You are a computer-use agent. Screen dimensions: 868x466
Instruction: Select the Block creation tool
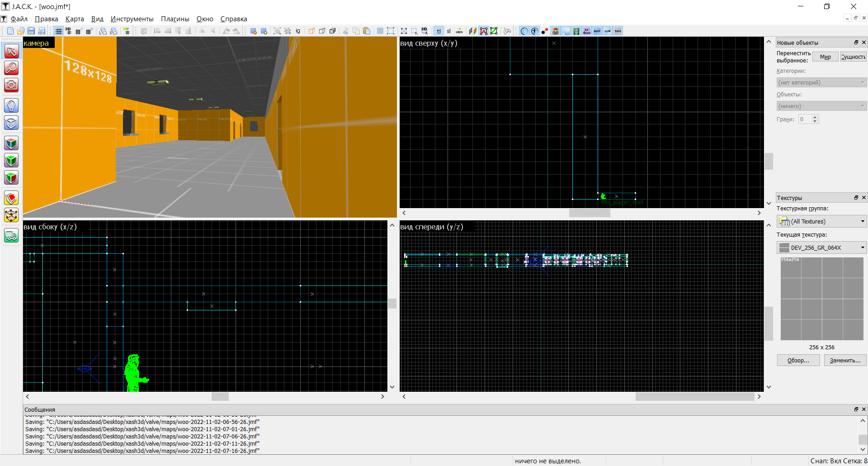[11, 123]
